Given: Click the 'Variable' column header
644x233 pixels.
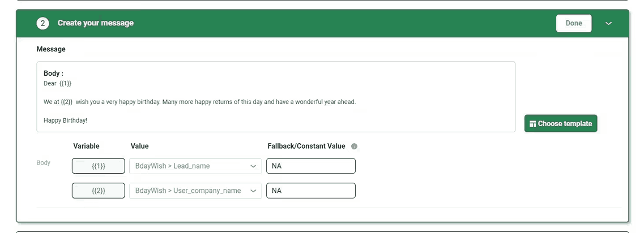Looking at the screenshot, I should coord(87,146).
